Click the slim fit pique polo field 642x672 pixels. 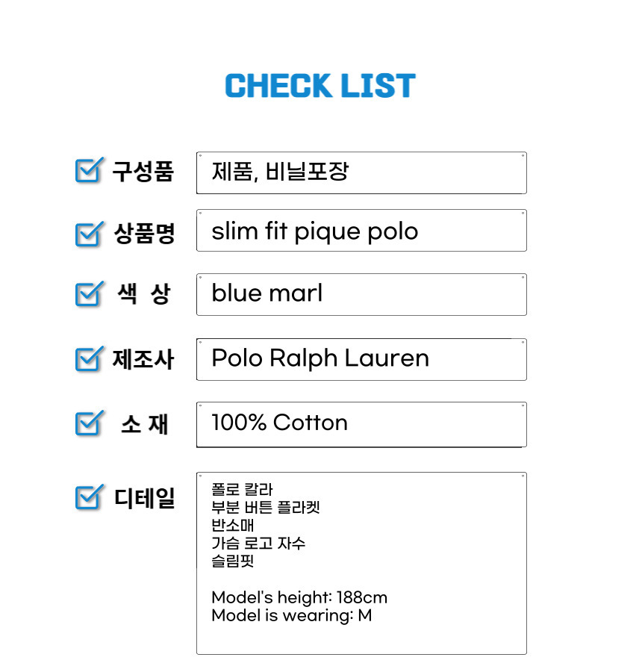[x=361, y=231]
